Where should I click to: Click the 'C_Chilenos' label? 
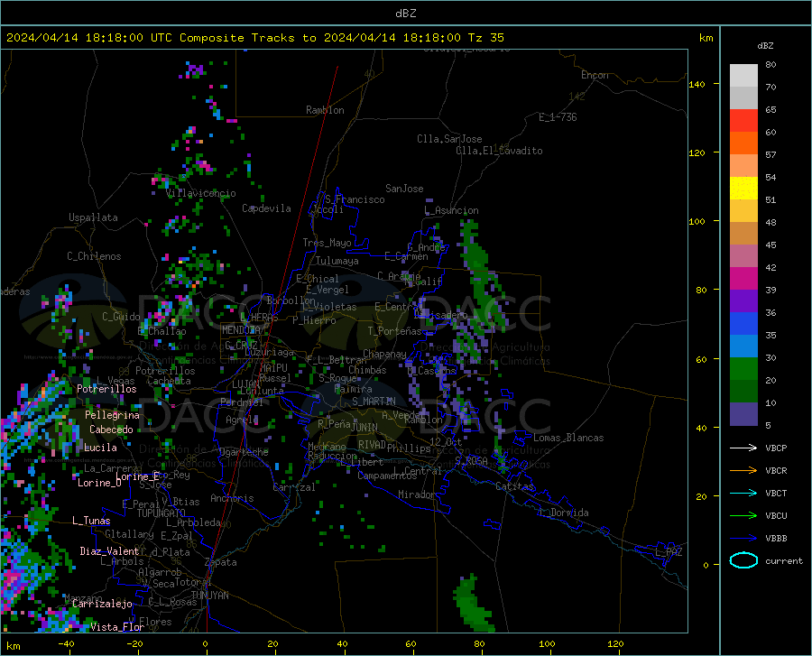[x=94, y=256]
